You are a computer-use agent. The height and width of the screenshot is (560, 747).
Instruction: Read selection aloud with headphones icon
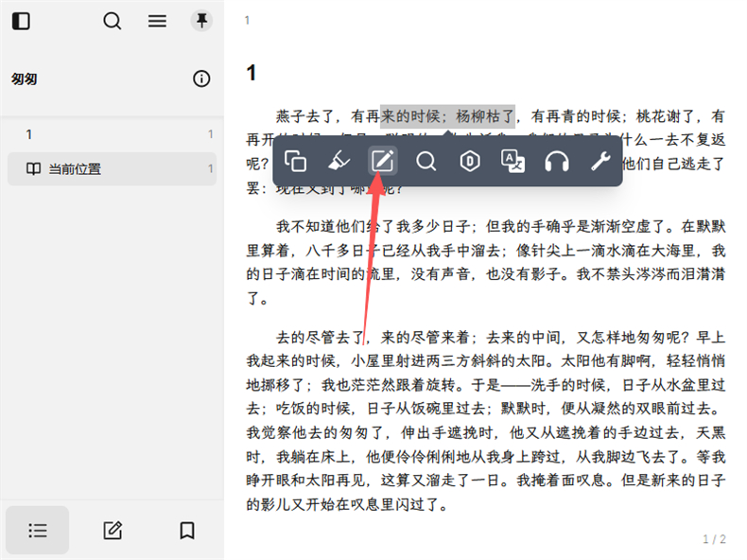[x=557, y=161]
